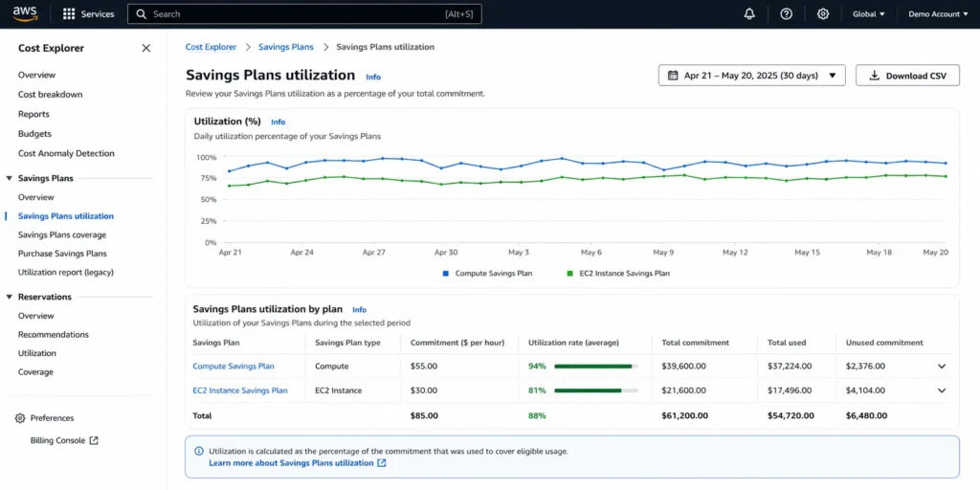
Task: Click the Total commitment column header
Action: tap(695, 343)
